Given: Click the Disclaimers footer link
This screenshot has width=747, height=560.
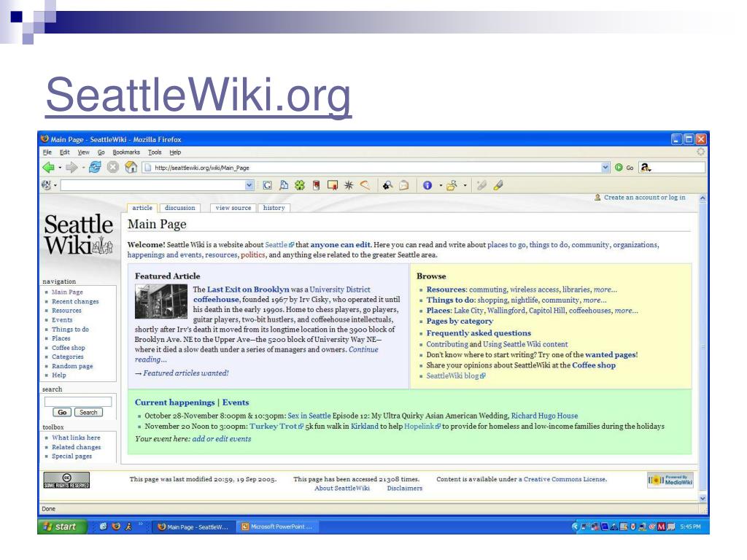Looking at the screenshot, I should 404,489.
